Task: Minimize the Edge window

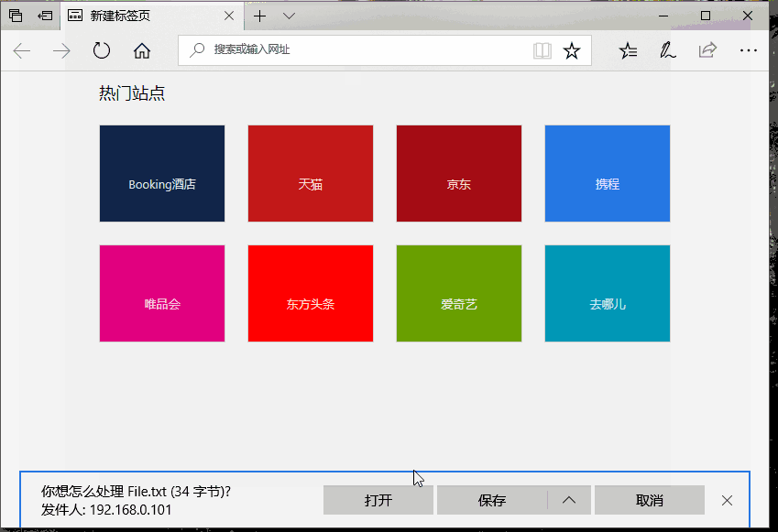Action: [663, 16]
